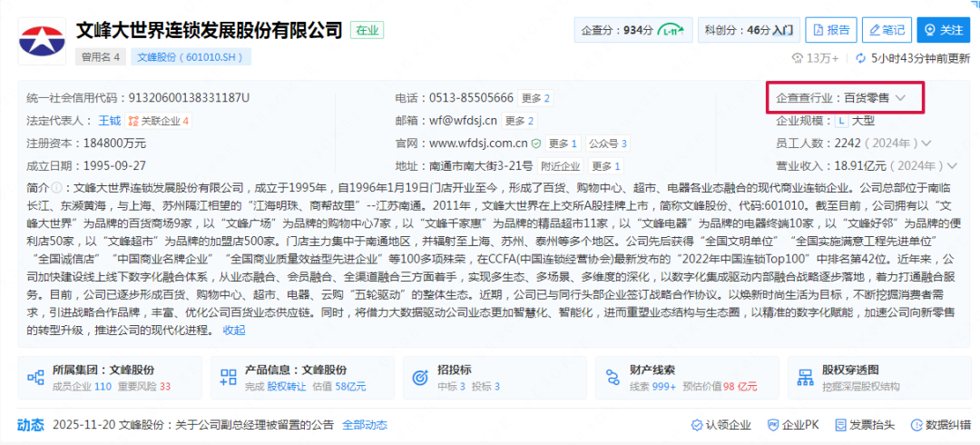The height and width of the screenshot is (445, 980).
Task: Click the 财产线索 linked-nodes icon
Action: point(612,378)
